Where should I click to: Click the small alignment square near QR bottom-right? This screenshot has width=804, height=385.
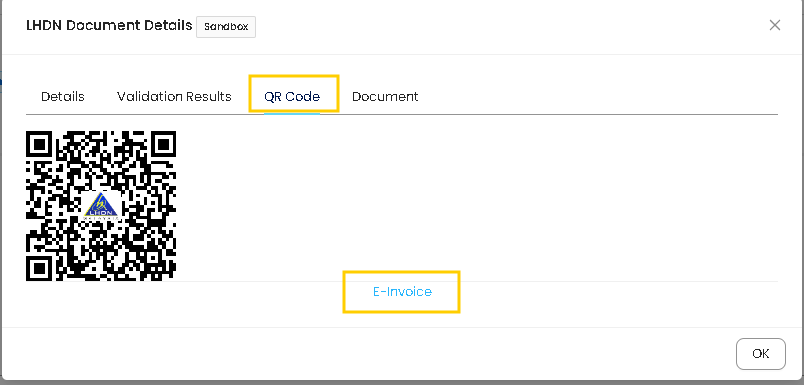pyautogui.click(x=153, y=257)
